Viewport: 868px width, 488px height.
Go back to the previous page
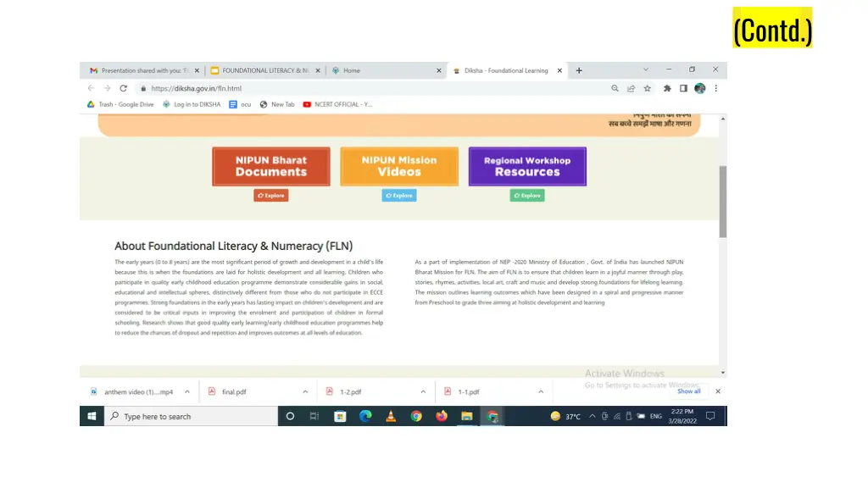(x=91, y=88)
